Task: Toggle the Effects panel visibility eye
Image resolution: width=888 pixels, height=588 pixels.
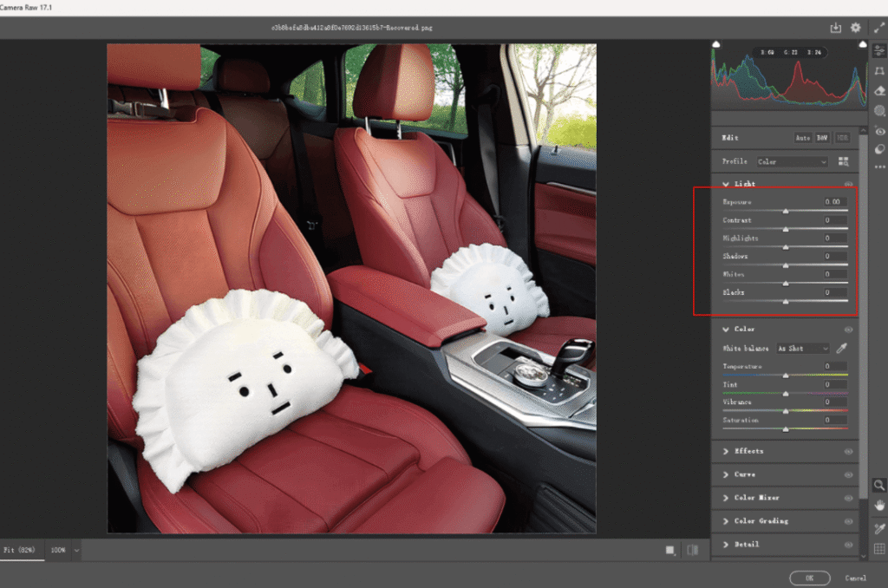Action: click(x=850, y=451)
